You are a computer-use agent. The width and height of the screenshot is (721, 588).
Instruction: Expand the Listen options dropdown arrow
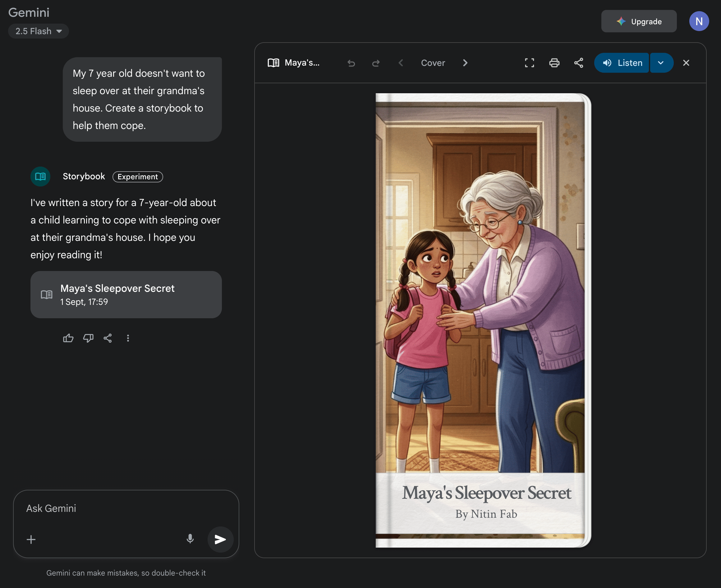661,63
